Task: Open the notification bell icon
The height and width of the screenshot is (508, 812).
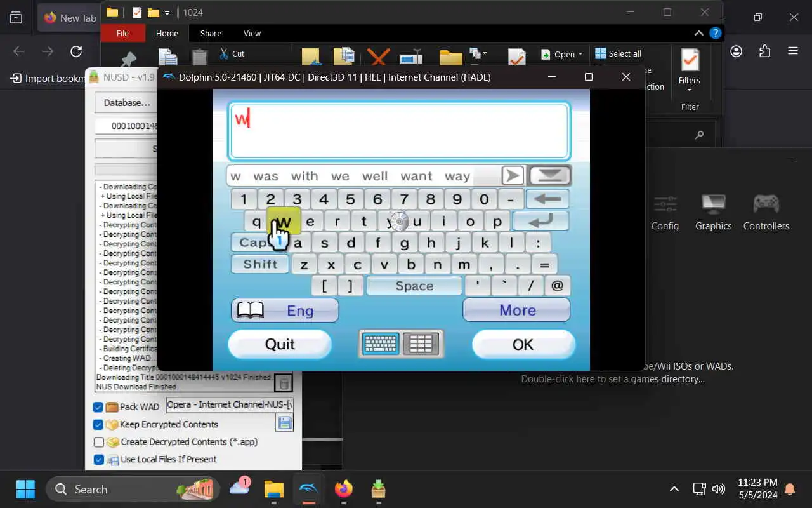Action: [790, 489]
